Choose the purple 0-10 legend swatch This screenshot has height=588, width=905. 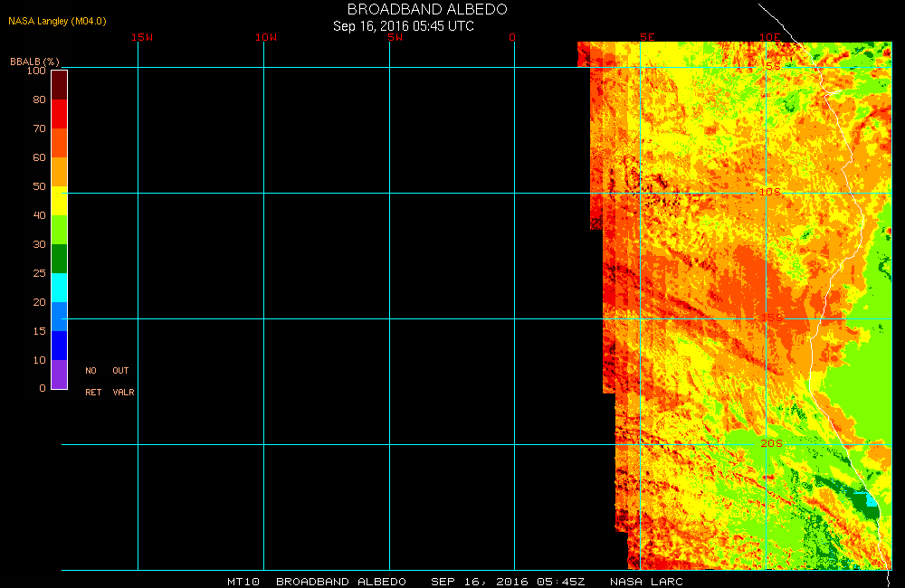coord(59,375)
